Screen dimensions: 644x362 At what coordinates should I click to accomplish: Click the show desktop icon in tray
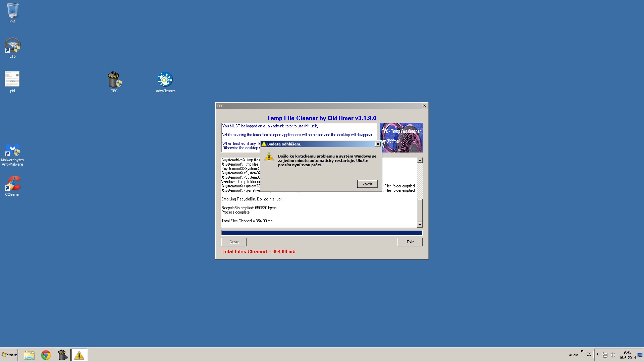(640, 355)
